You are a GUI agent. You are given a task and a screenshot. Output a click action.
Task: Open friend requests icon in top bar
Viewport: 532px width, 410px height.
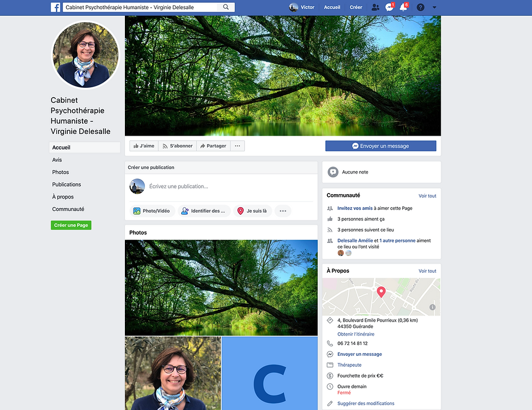point(375,7)
